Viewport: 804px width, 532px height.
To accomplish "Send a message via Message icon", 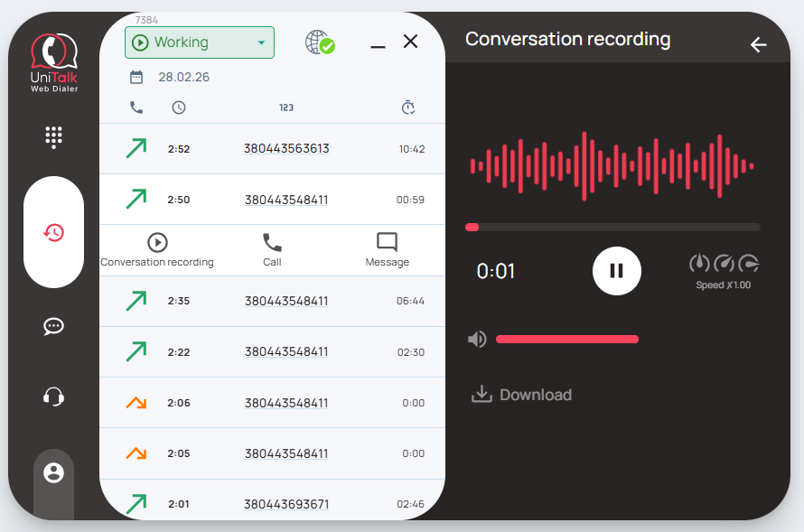I will tap(387, 249).
